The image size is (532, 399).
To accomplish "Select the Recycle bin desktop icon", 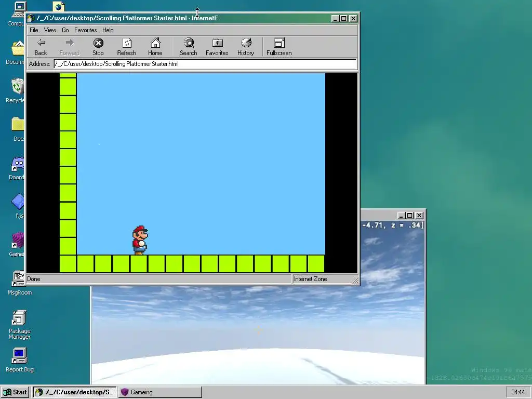I will [16, 91].
